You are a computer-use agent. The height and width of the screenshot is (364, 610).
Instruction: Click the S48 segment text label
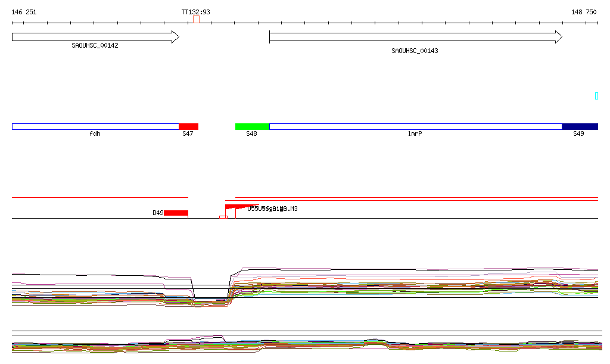tap(251, 134)
